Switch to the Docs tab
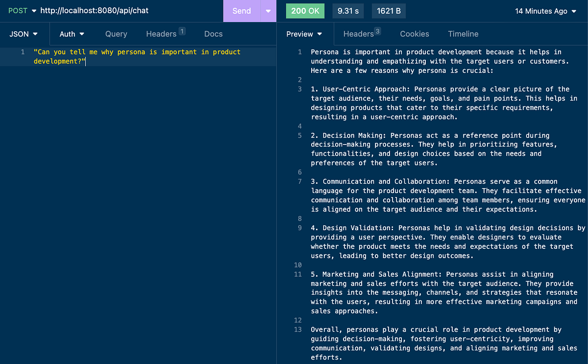This screenshot has width=588, height=364. [x=213, y=34]
